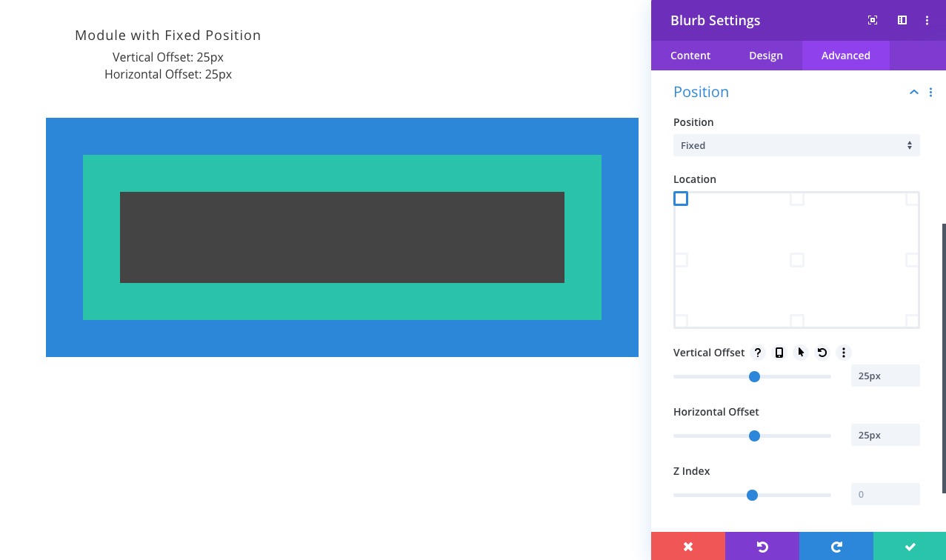This screenshot has width=946, height=560.
Task: Select the center location box
Action: coord(797,260)
